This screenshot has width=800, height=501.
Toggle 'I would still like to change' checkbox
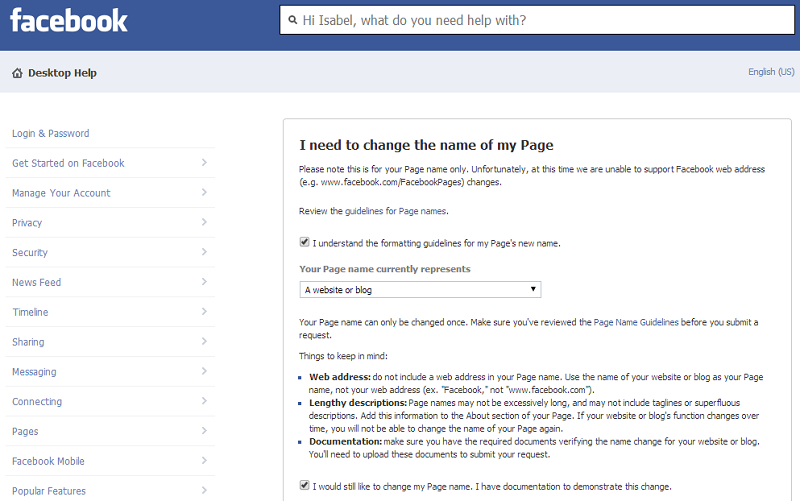tap(304, 485)
